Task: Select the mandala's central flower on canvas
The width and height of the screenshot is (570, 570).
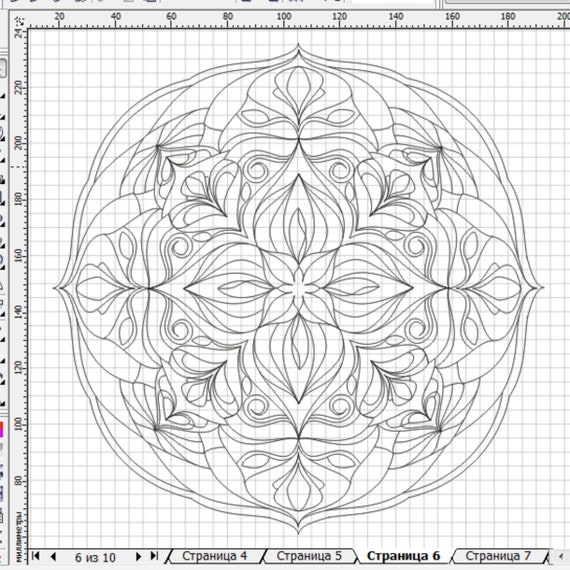Action: tap(299, 288)
